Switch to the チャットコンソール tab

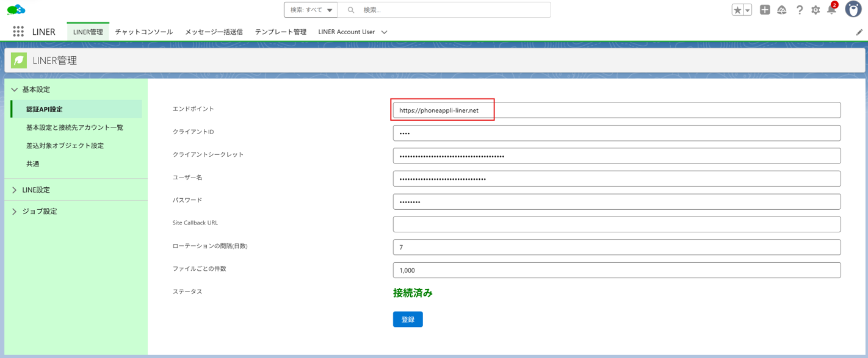coord(144,32)
